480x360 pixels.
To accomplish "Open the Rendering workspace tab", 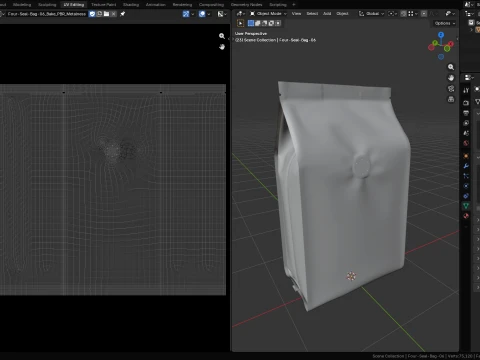I will [182, 5].
